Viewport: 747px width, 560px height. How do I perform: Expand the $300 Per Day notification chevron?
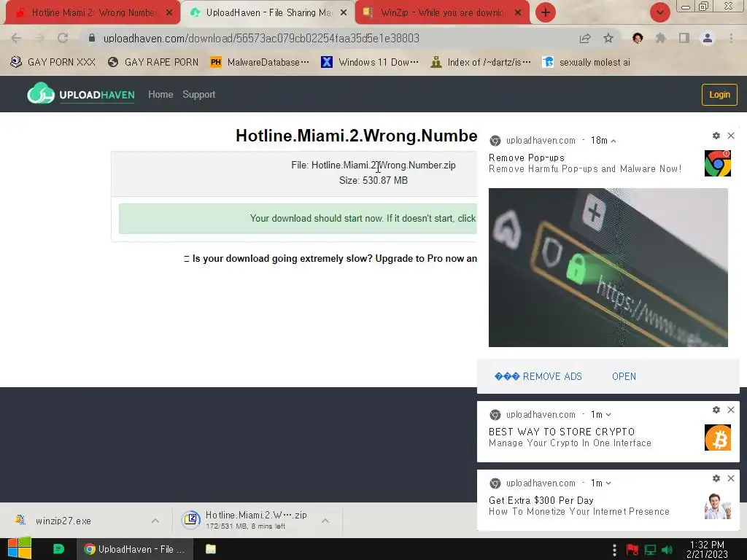pos(608,483)
